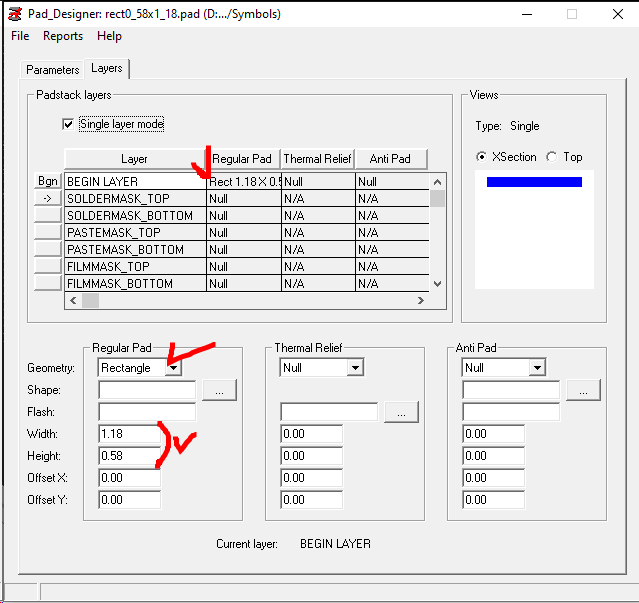Viewport: 639px width, 603px height.
Task: Click the Null regular pad cell for SOLDERMASK_BOTTOM
Action: tap(244, 215)
